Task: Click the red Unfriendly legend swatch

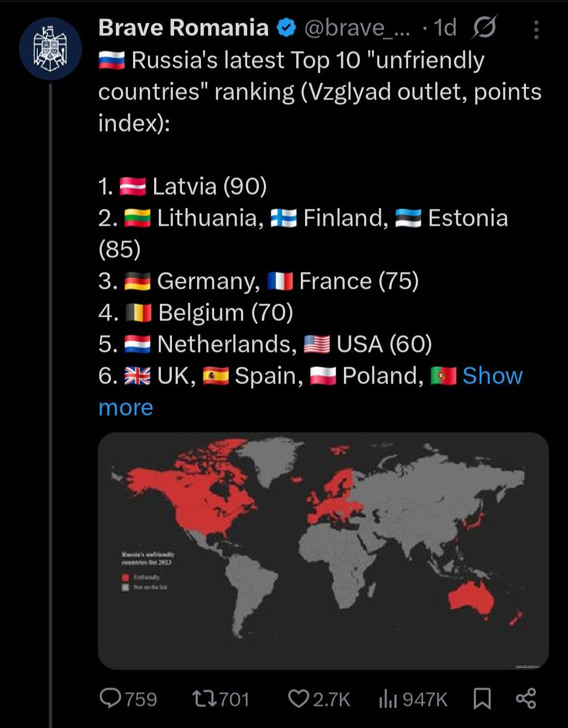Action: [x=126, y=577]
